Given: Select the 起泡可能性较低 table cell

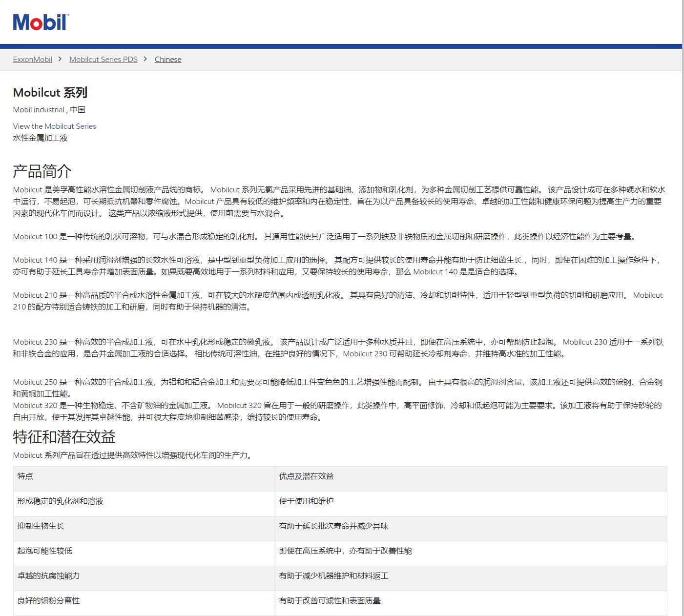Looking at the screenshot, I should pyautogui.click(x=144, y=554).
